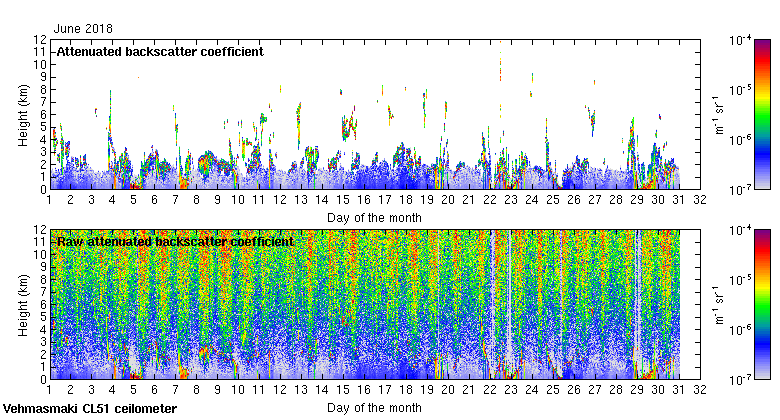
Task: Click the top plot 'Day of the month' axis label
Action: 374,218
